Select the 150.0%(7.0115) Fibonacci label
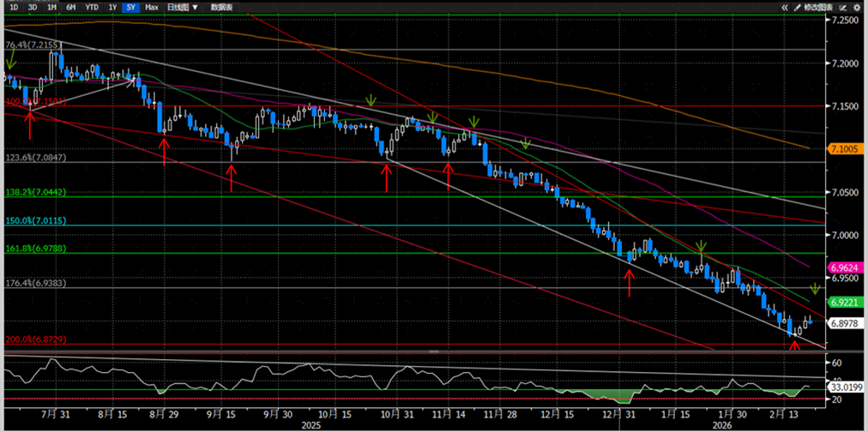Image resolution: width=868 pixels, height=432 pixels. pyautogui.click(x=36, y=220)
